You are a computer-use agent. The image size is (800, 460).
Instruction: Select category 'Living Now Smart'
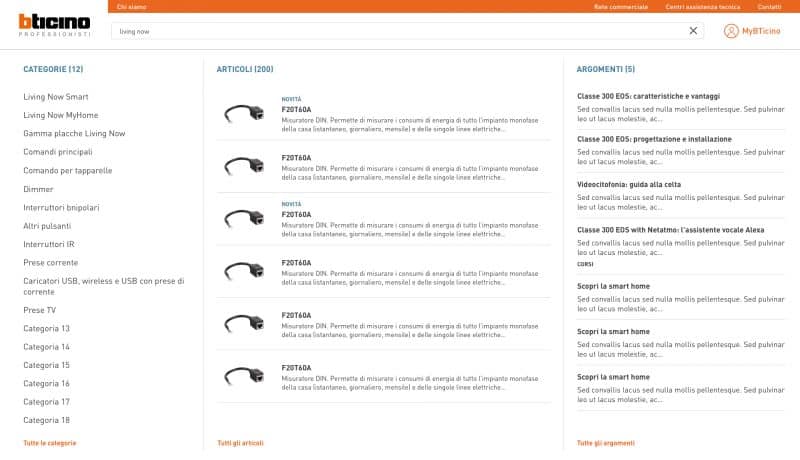pyautogui.click(x=56, y=97)
